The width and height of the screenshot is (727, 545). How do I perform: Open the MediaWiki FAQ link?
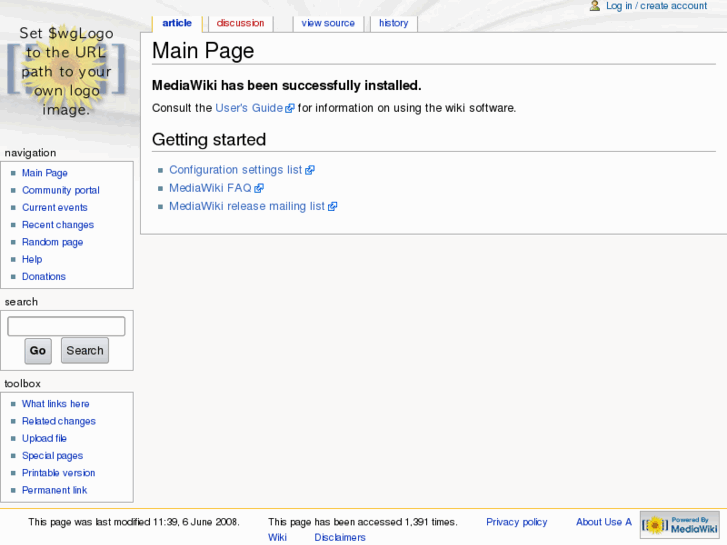coord(216,188)
